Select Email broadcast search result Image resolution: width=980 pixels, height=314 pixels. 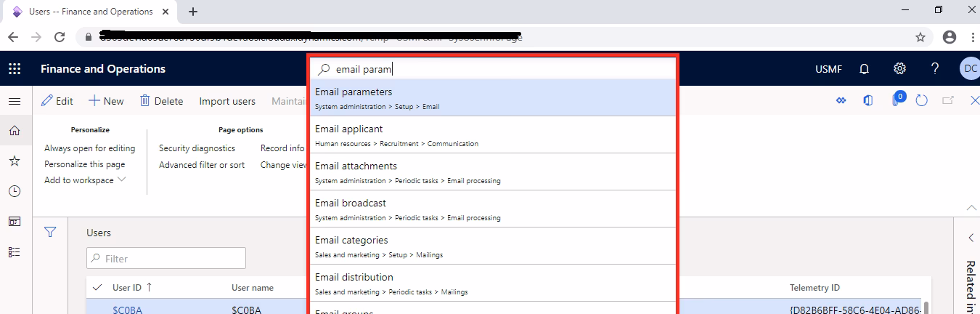(x=493, y=209)
